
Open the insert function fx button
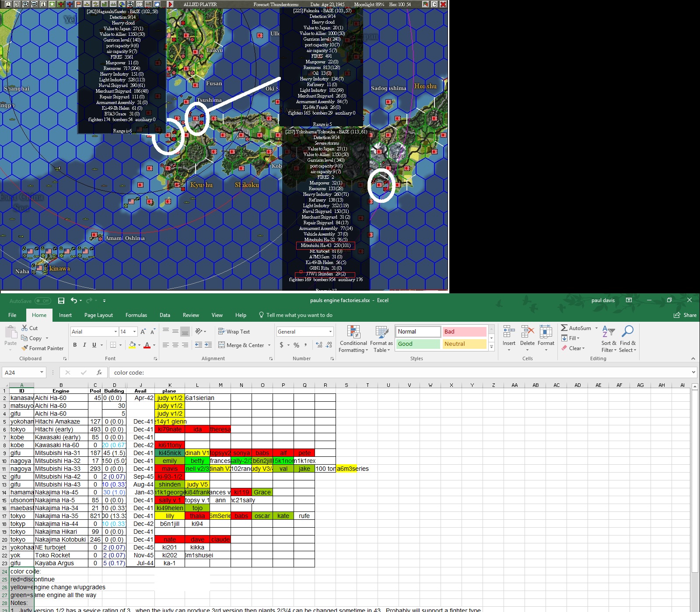coord(99,372)
